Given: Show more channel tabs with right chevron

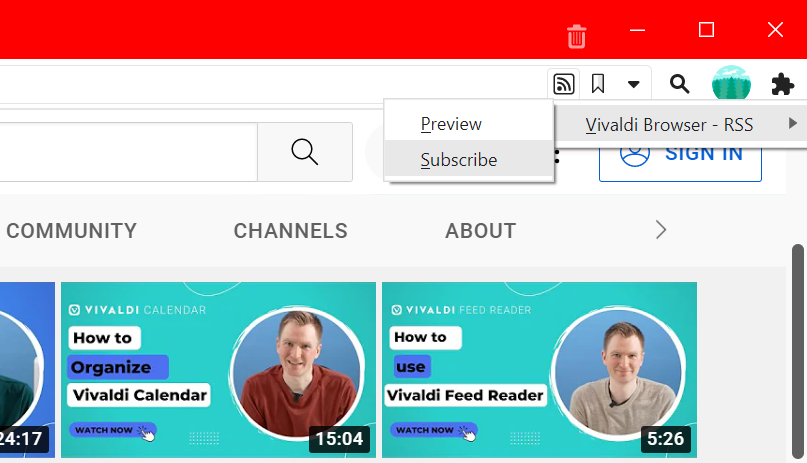Looking at the screenshot, I should tap(661, 230).
